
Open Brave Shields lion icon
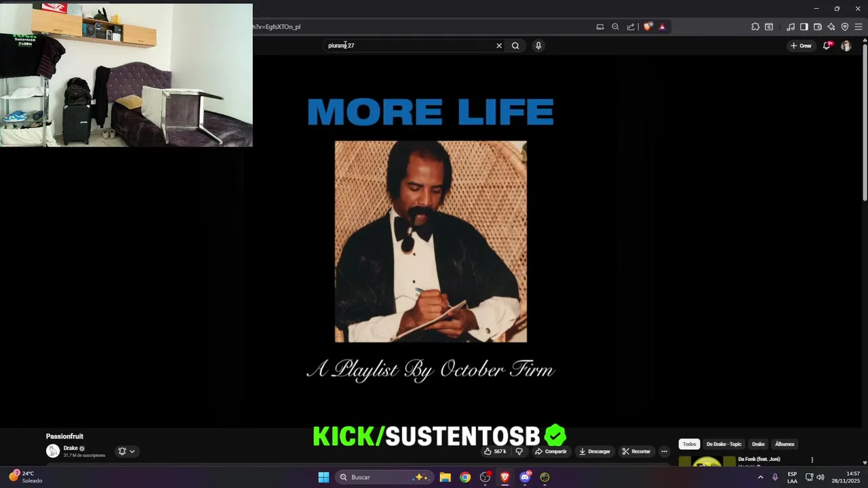pos(648,27)
